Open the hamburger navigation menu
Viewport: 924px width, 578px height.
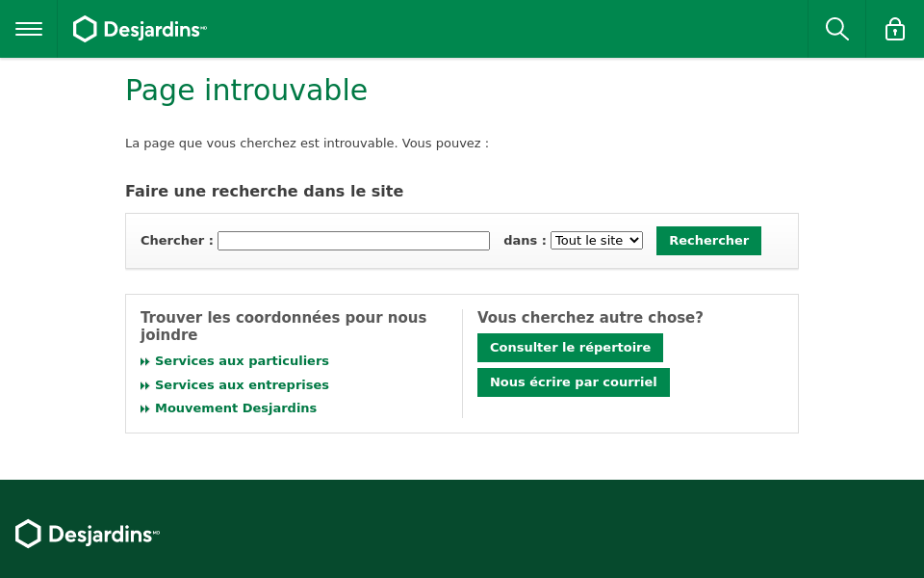29,29
